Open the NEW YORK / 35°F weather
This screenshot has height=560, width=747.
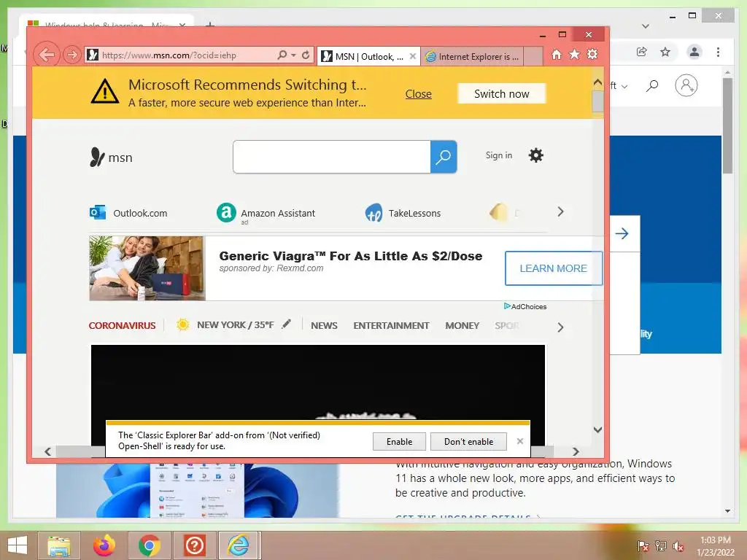pos(236,324)
